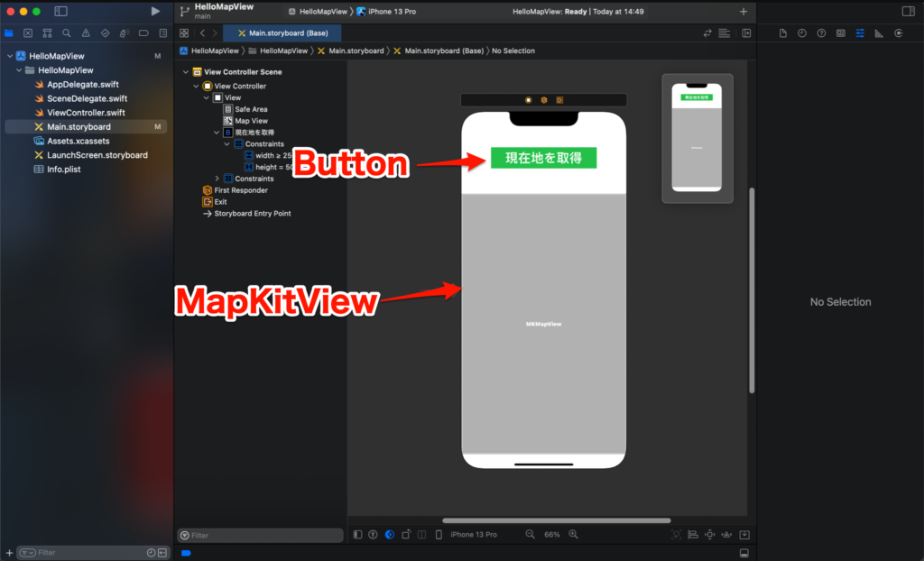Open the File inspector
The image size is (924, 561).
pos(783,32)
